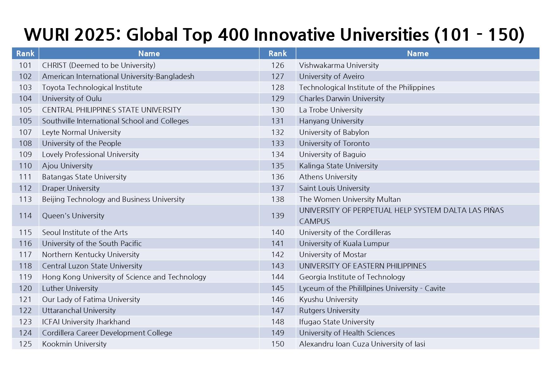The image size is (555, 392).
Task: Select University of Aveiro
Action: (332, 76)
